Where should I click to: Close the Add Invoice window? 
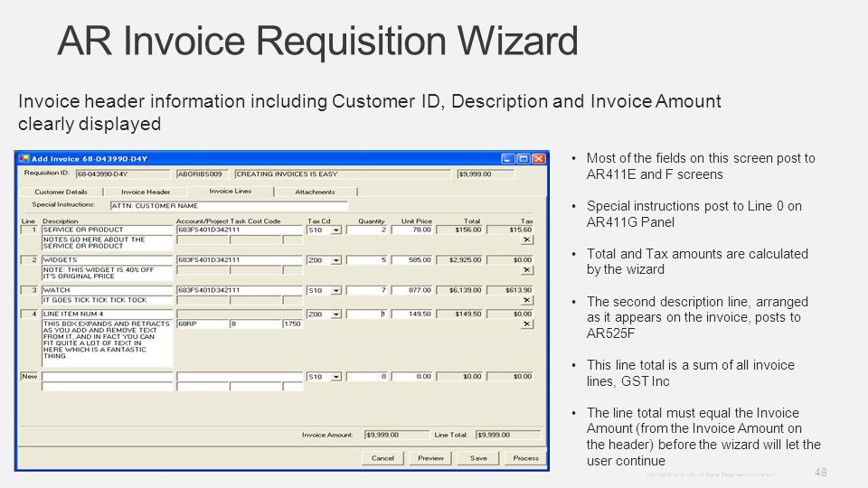coord(539,159)
